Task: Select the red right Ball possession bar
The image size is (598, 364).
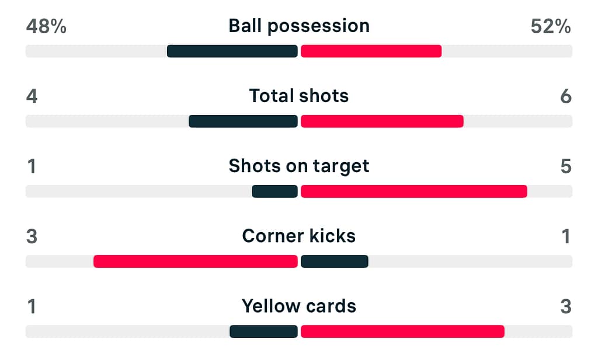Action: tap(371, 51)
